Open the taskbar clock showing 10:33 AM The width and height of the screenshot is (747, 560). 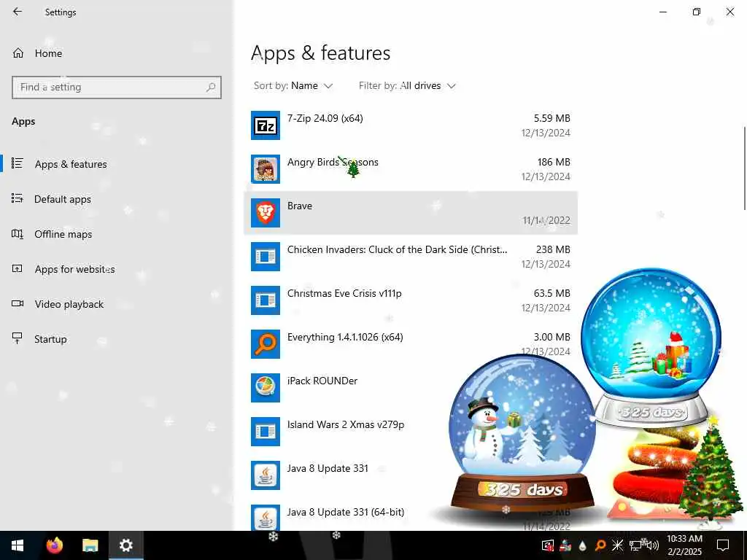[x=684, y=545]
